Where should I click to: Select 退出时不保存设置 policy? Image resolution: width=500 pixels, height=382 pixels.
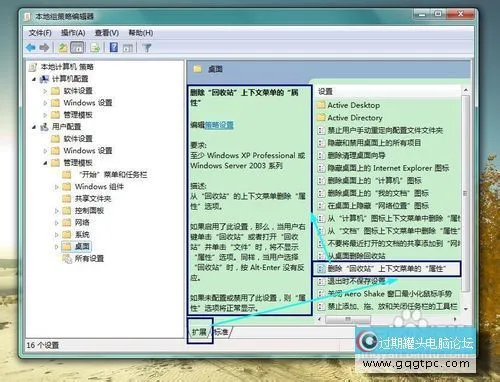356,281
